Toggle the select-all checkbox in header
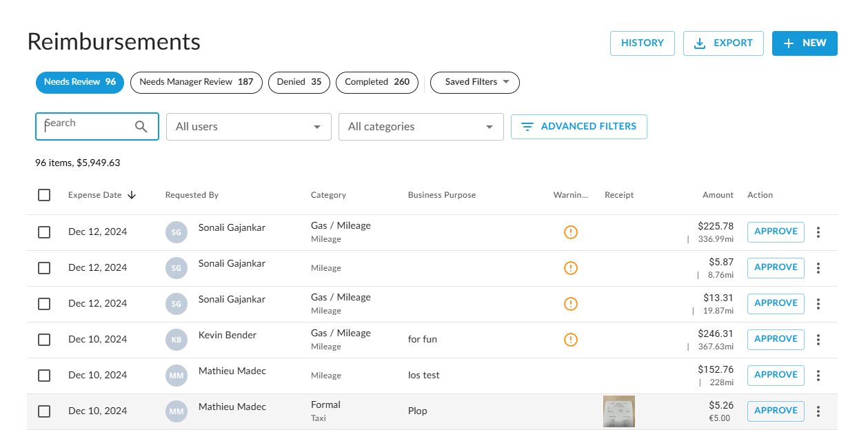 pyautogui.click(x=44, y=195)
